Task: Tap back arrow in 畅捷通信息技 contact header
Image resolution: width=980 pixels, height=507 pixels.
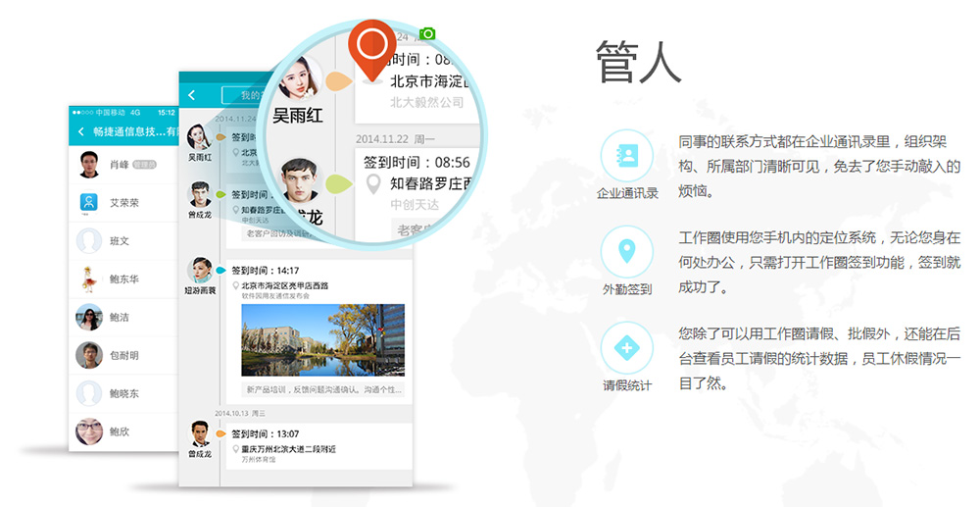Action: [x=80, y=131]
